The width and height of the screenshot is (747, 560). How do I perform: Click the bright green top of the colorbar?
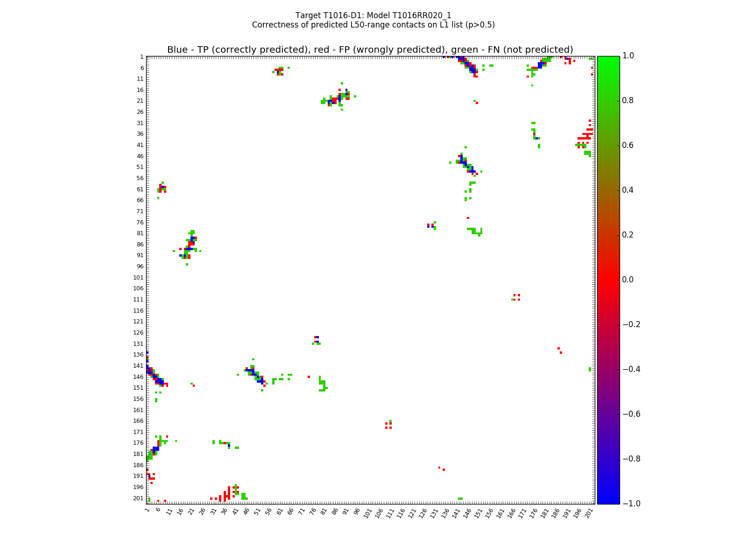pyautogui.click(x=608, y=60)
